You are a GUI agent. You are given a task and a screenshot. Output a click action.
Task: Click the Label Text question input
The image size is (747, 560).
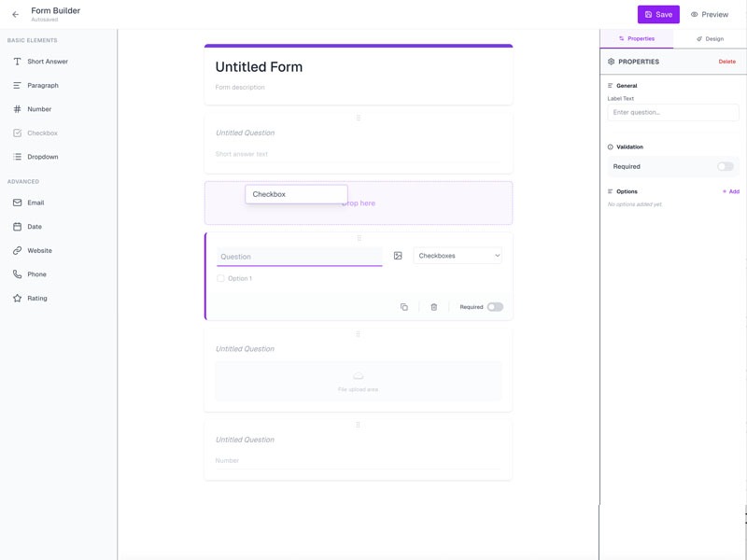[673, 112]
